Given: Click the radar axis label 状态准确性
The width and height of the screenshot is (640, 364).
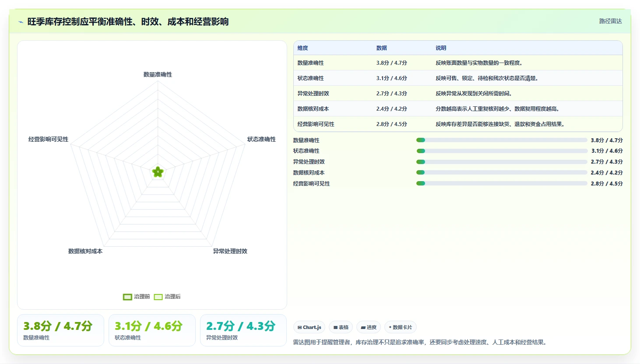Looking at the screenshot, I should click(261, 139).
